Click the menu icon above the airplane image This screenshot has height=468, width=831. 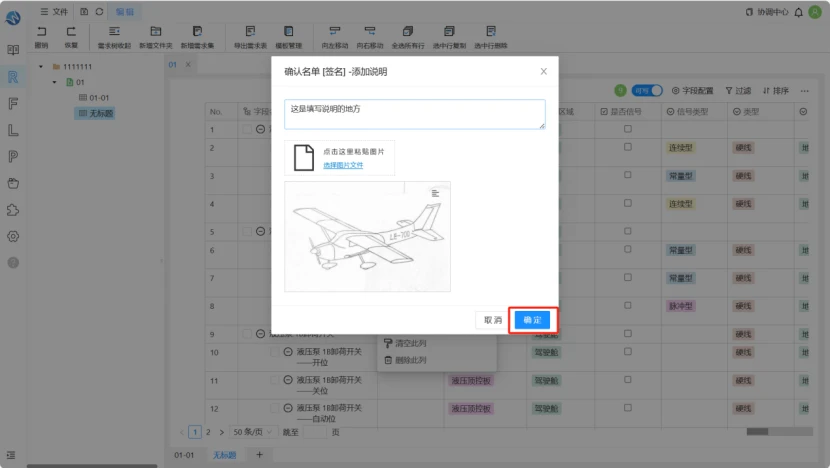435,193
